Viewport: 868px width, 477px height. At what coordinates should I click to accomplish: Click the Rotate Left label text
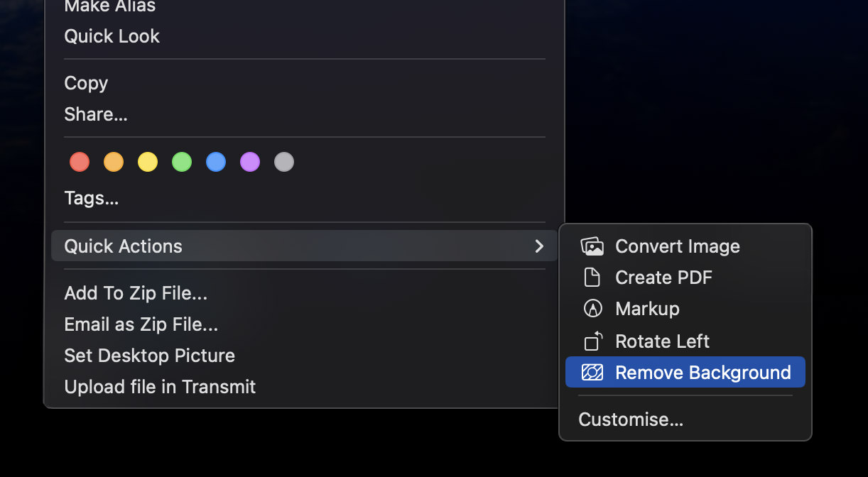pos(662,341)
